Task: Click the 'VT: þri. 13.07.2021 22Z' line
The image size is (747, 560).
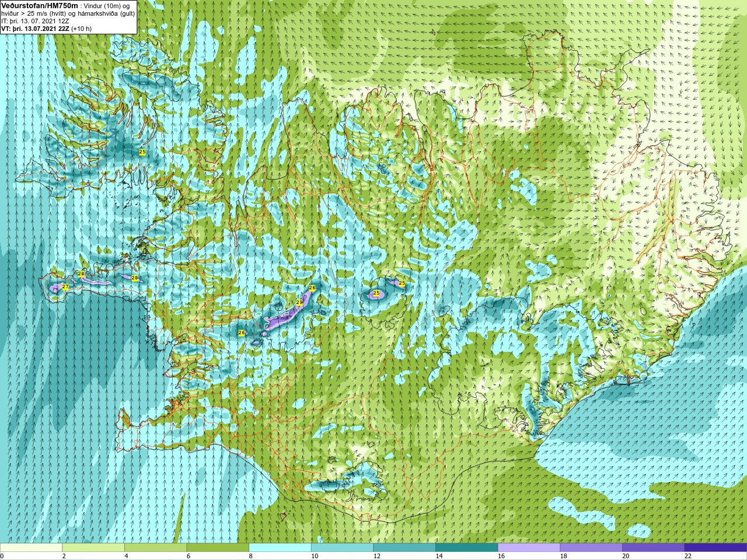Action: click(x=35, y=29)
